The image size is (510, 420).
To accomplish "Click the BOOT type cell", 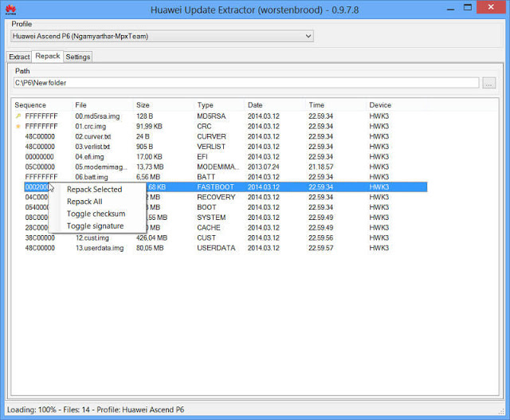I will point(206,207).
